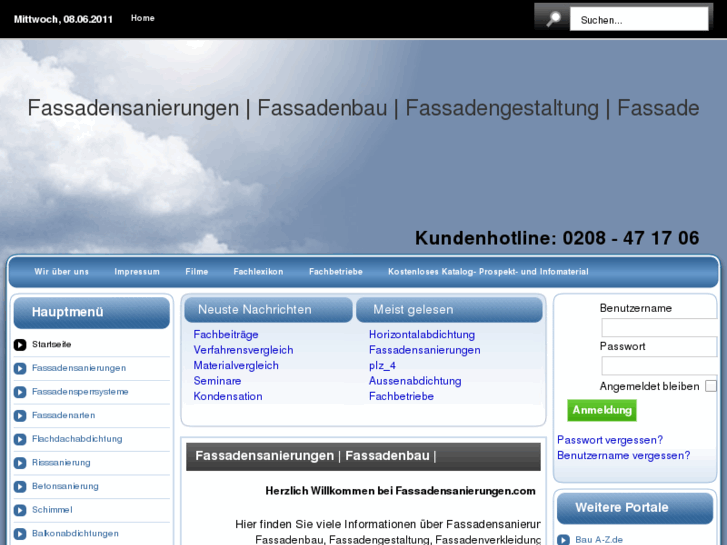Open Risssanierung in Hauptmenü

click(61, 463)
